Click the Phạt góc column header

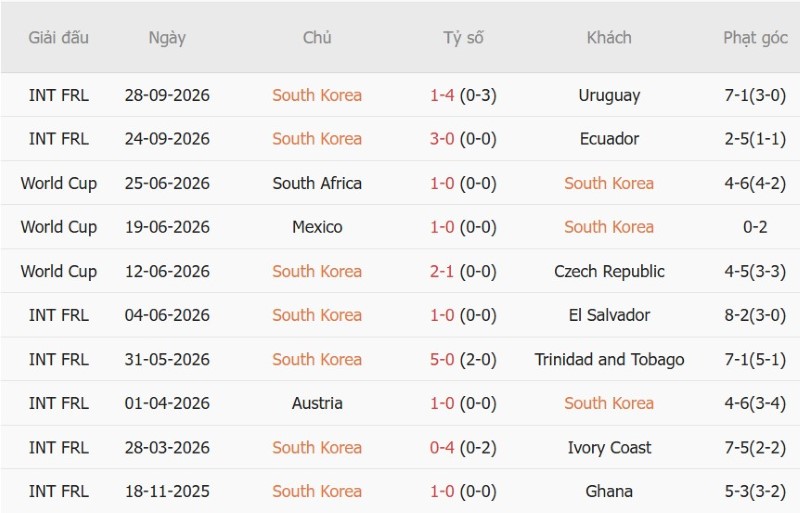pos(755,38)
